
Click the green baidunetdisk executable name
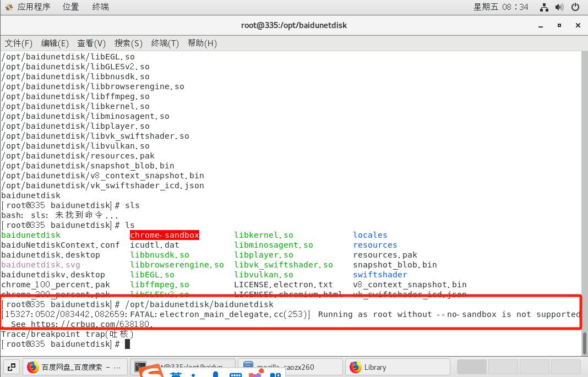(31, 235)
